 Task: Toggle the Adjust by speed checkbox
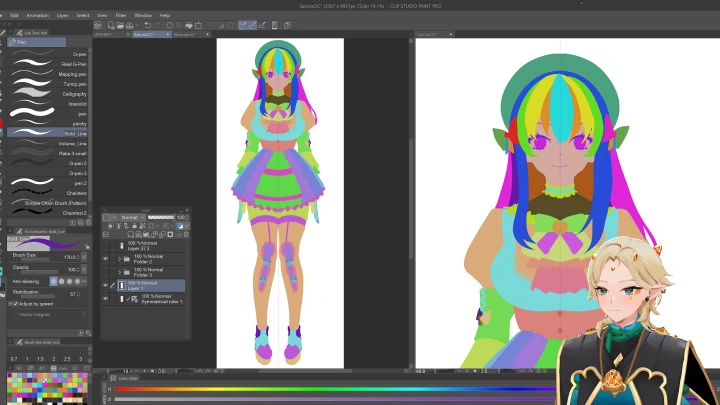[16, 304]
